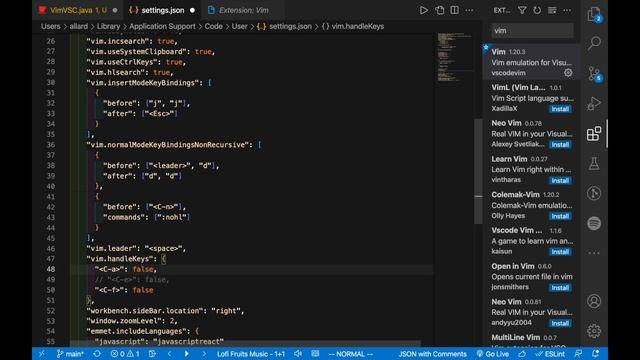Open the Search view in activity bar
Viewport: 640px width, 360px height.
pos(594,43)
